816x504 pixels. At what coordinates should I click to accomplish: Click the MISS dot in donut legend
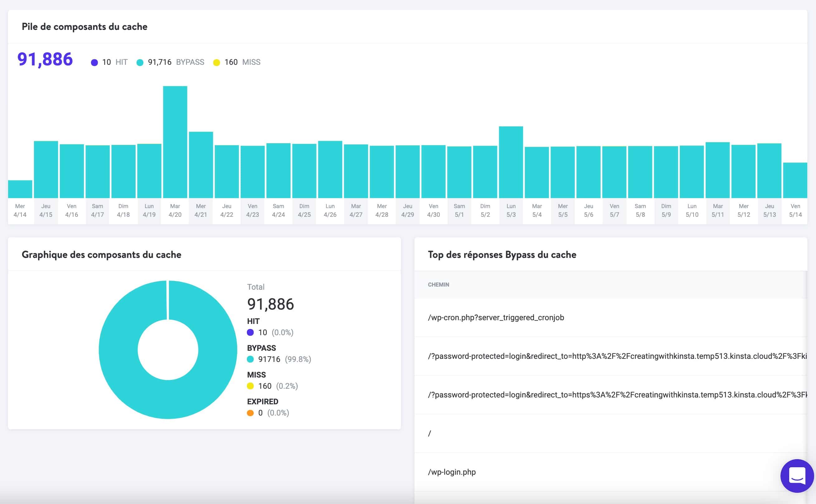pos(250,386)
